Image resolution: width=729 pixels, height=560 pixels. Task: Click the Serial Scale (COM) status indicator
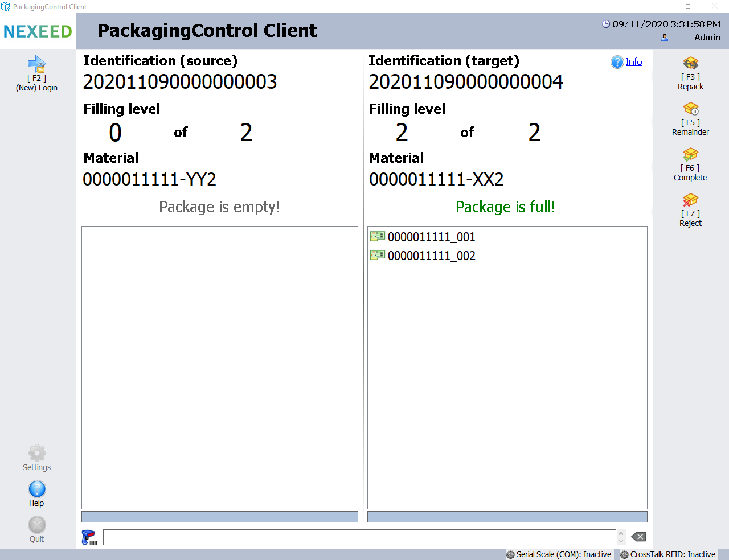559,554
